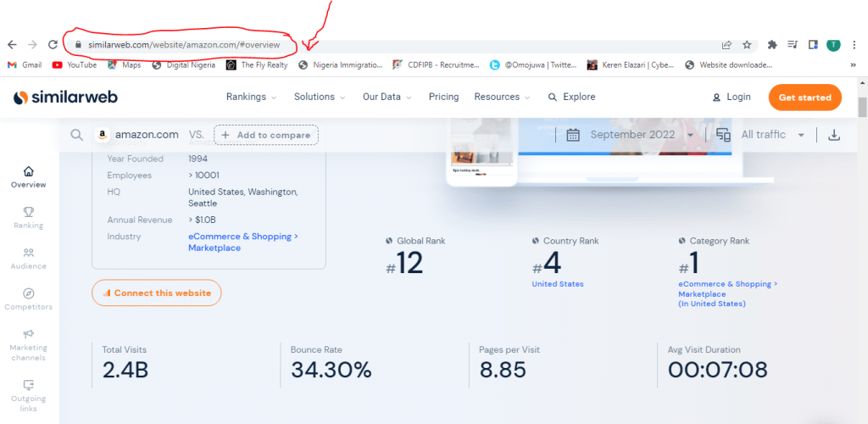Viewport: 868px width, 424px height.
Task: Click the Similarweb logo
Action: (x=65, y=98)
